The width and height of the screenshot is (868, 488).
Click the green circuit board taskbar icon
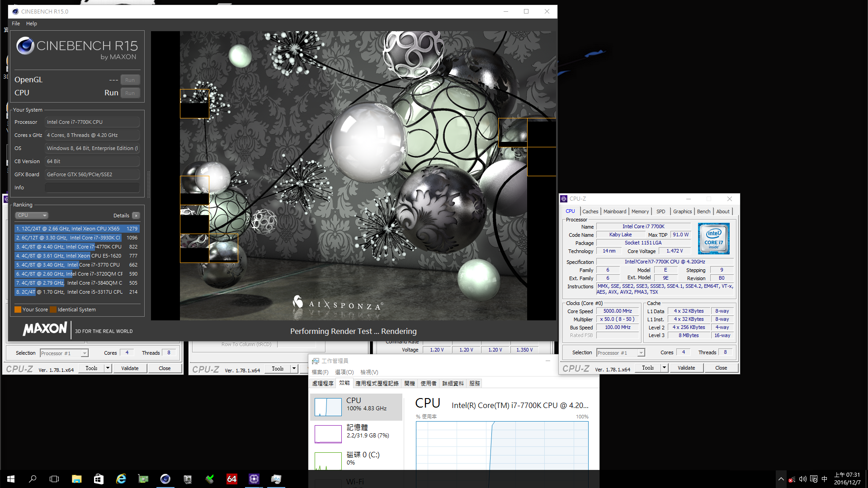click(143, 479)
